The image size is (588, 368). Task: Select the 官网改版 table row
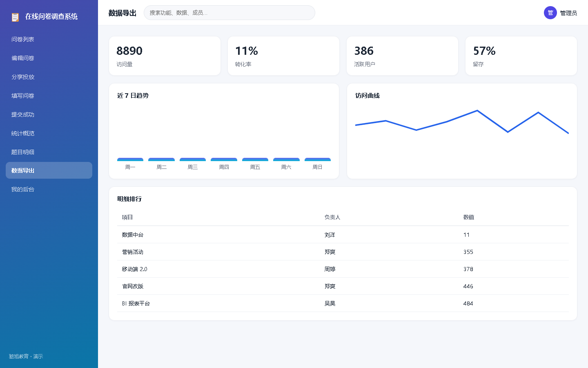click(343, 286)
